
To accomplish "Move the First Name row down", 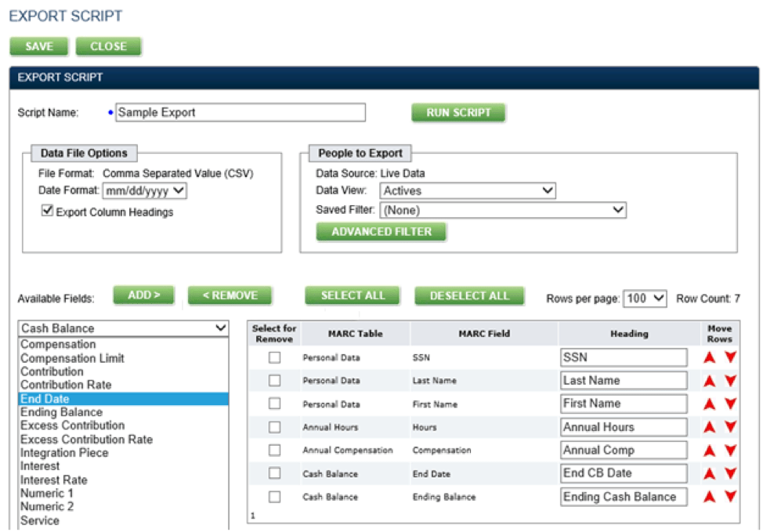I will [730, 403].
